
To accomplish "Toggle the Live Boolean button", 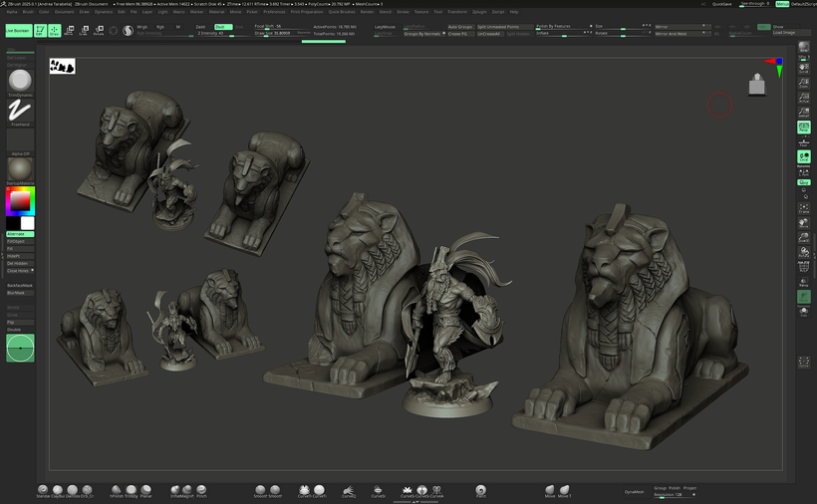I will click(x=17, y=31).
